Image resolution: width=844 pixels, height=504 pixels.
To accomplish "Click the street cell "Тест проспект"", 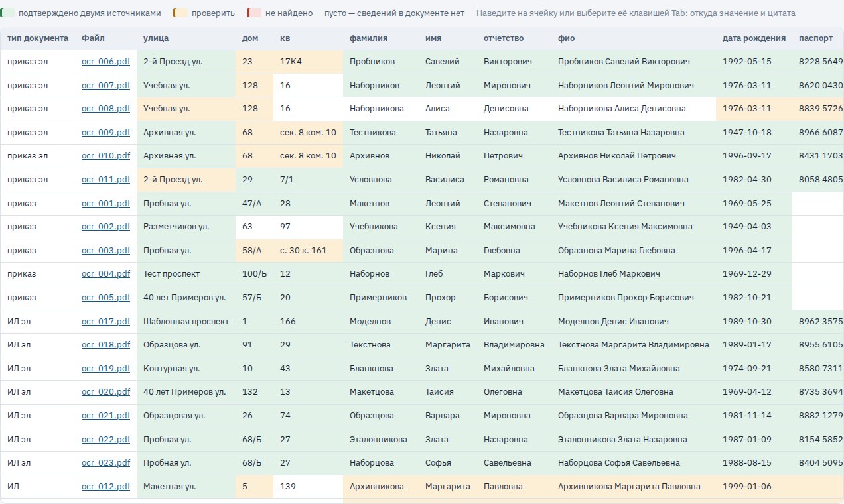I will (186, 274).
